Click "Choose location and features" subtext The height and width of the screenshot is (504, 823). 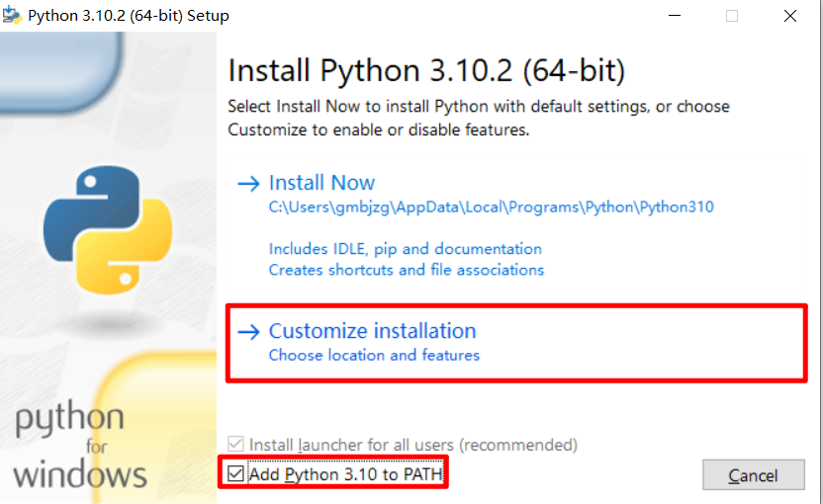click(x=374, y=355)
